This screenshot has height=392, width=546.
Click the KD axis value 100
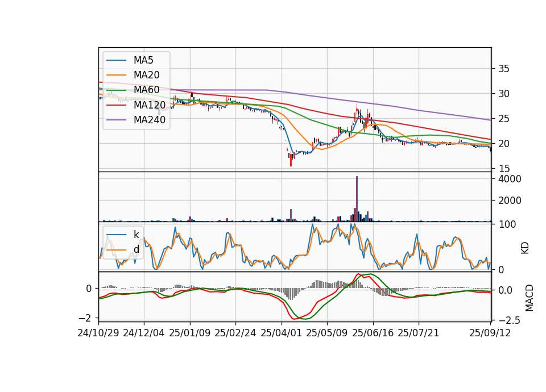tap(507, 225)
